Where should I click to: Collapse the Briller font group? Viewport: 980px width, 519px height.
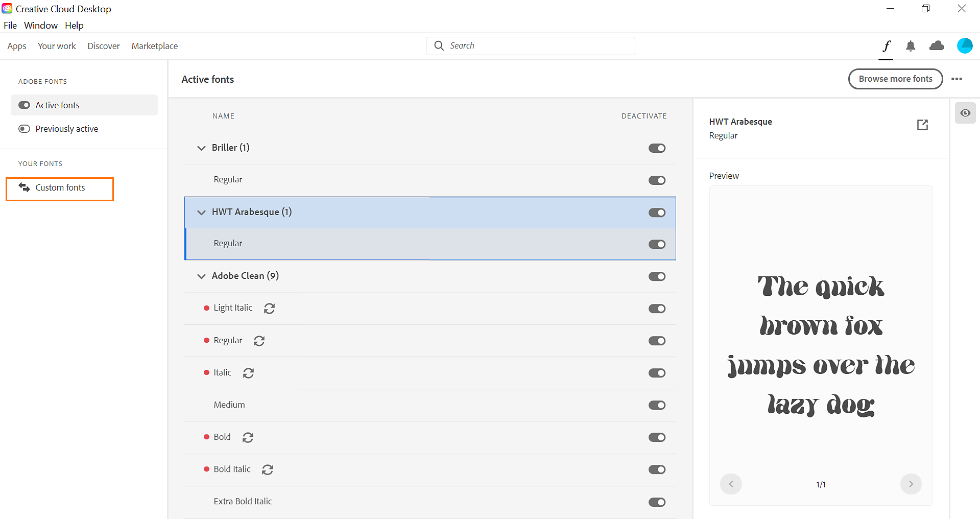(x=201, y=148)
